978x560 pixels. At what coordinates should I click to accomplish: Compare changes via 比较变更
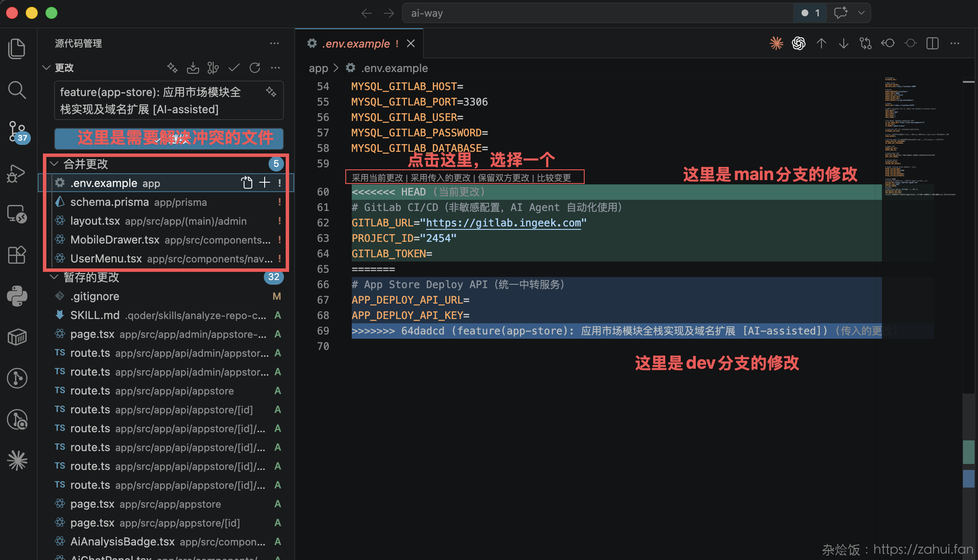click(554, 178)
